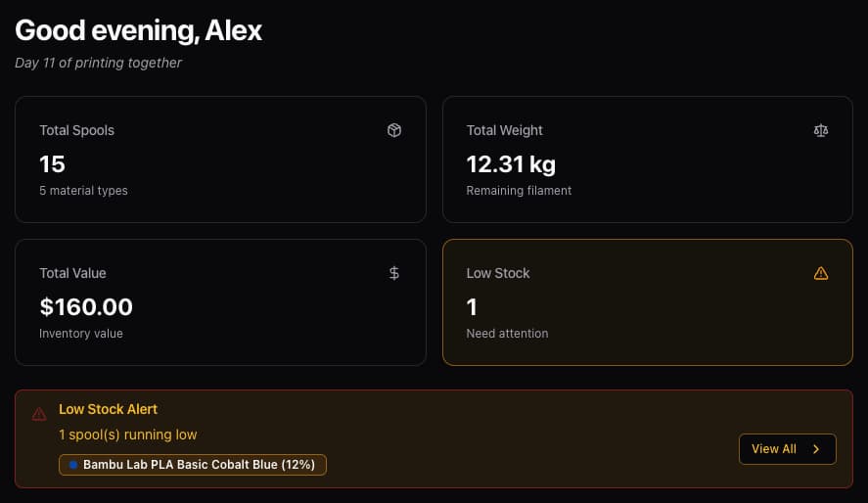
Task: Click the warning triangle in Low Stock card
Action: point(821,273)
